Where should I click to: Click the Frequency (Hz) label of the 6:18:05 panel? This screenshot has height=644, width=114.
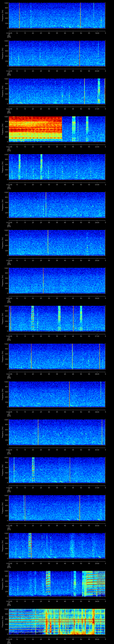pyautogui.click(x=3, y=16)
